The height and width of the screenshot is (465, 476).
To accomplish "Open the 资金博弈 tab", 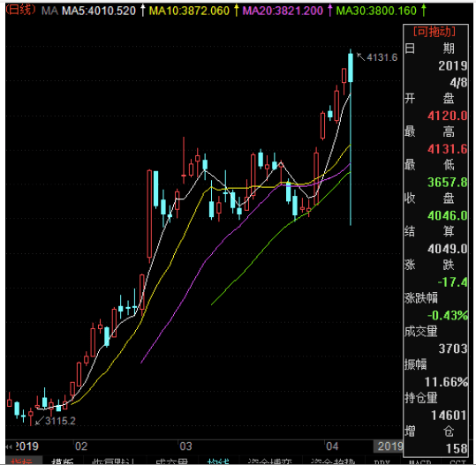I will (270, 461).
